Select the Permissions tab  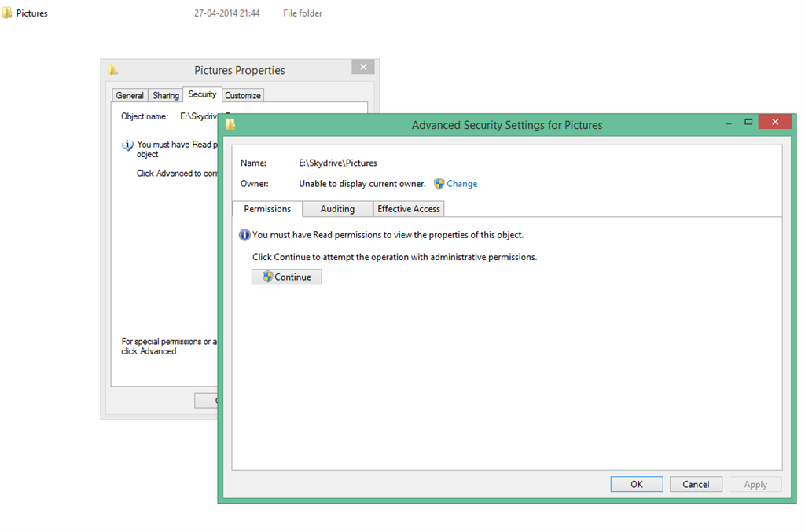coord(267,209)
